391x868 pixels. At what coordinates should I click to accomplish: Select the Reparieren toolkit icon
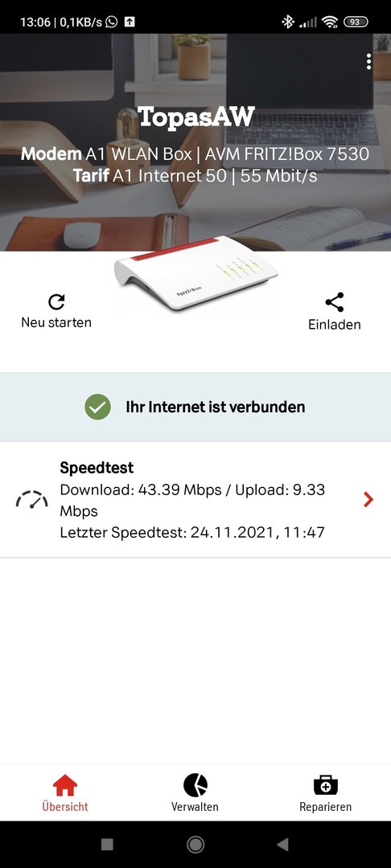[326, 785]
